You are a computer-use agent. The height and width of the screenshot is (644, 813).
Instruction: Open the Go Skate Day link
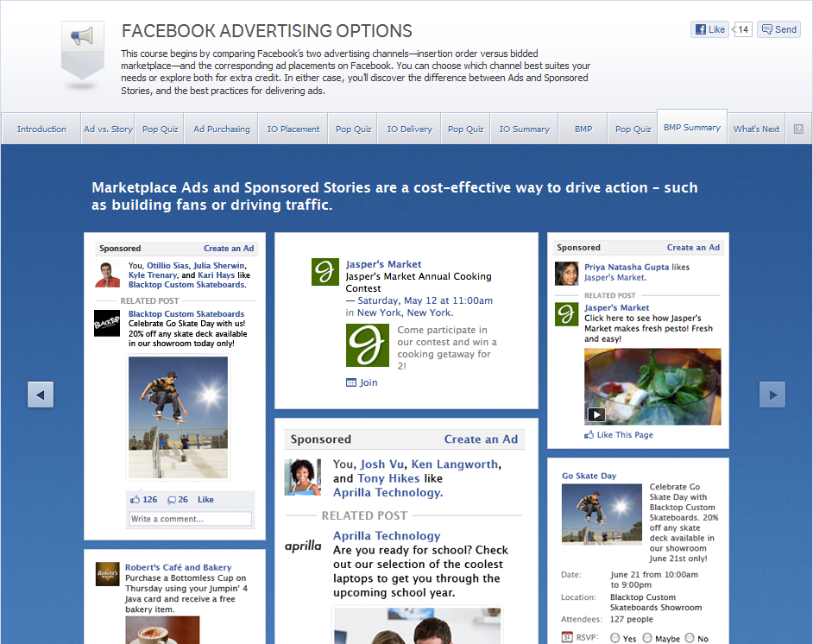pyautogui.click(x=589, y=476)
